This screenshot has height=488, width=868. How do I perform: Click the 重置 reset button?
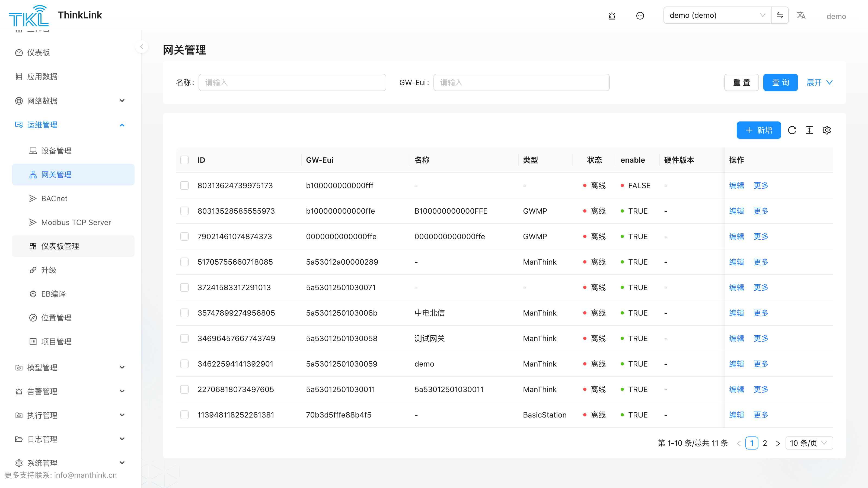pyautogui.click(x=741, y=82)
